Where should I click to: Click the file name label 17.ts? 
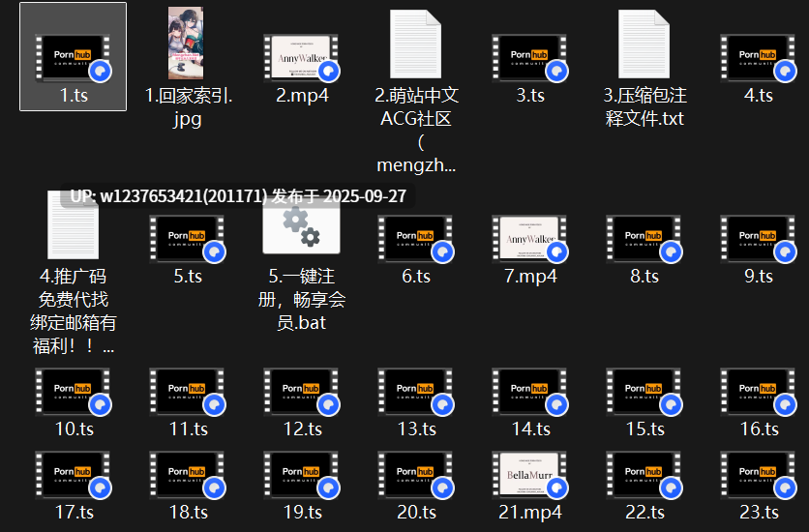click(x=75, y=513)
